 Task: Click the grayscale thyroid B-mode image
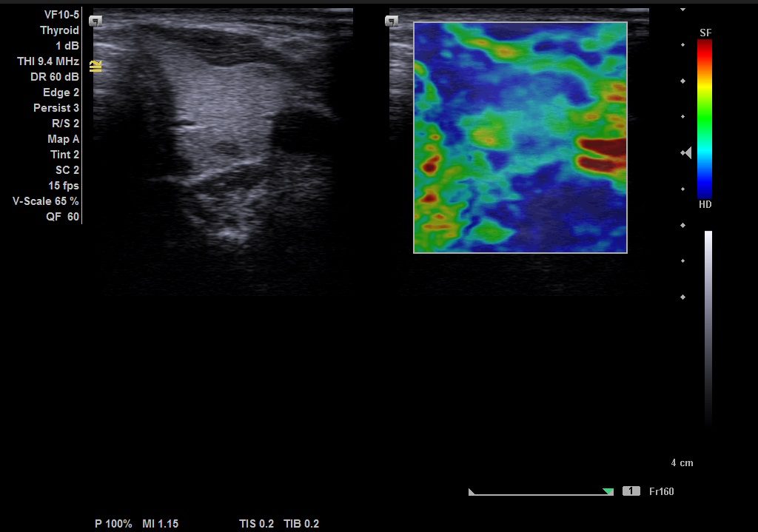pos(223,151)
